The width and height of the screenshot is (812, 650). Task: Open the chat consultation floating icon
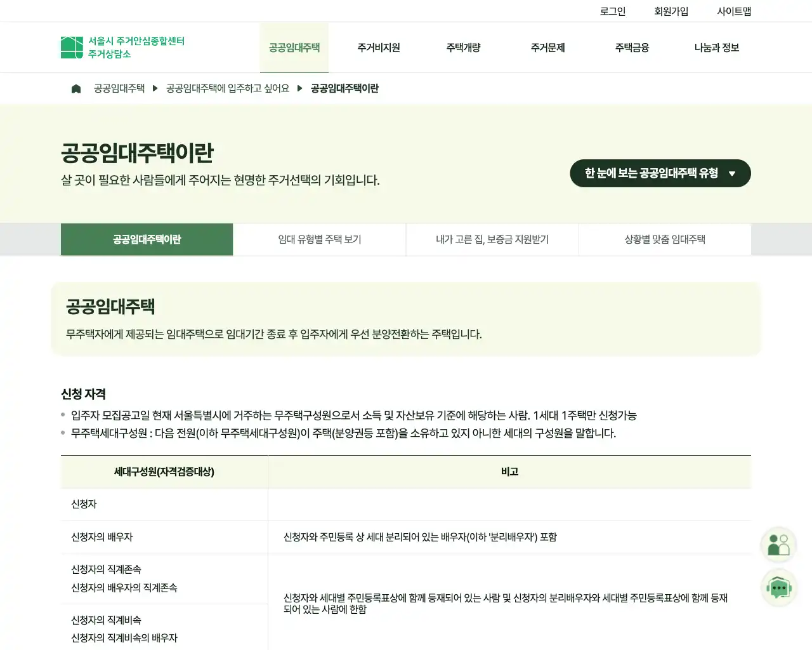pyautogui.click(x=778, y=587)
